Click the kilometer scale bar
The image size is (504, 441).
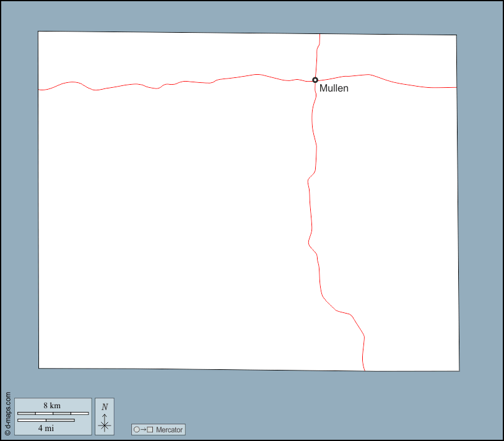(x=53, y=413)
